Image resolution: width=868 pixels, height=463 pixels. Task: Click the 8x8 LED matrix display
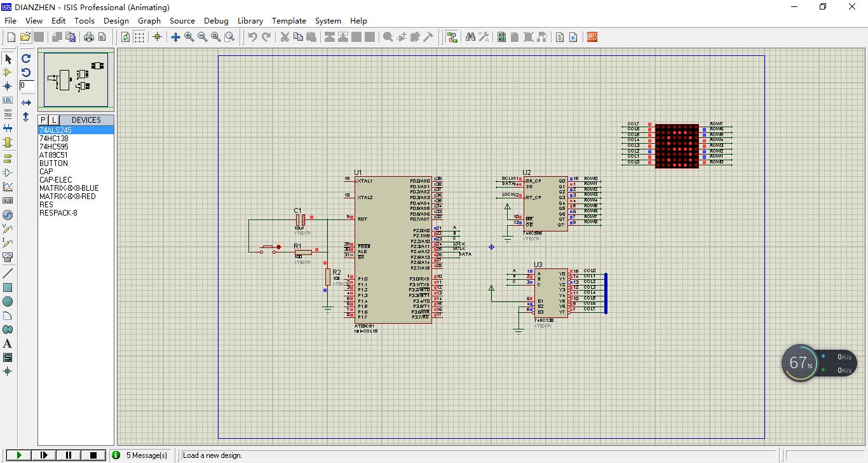(x=677, y=146)
